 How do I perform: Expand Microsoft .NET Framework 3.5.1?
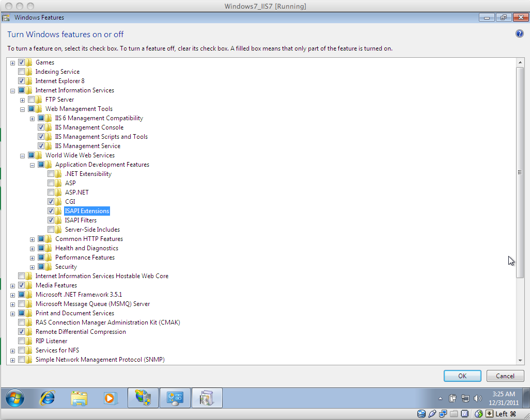pyautogui.click(x=12, y=294)
